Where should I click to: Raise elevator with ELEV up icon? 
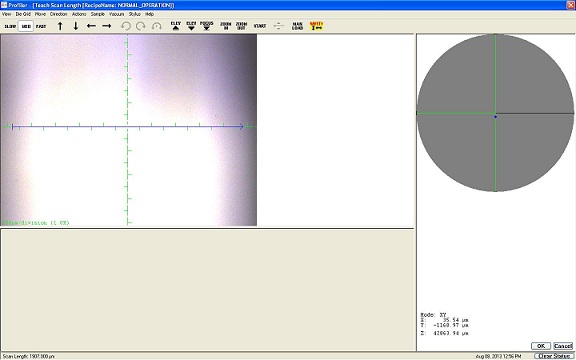pyautogui.click(x=176, y=26)
